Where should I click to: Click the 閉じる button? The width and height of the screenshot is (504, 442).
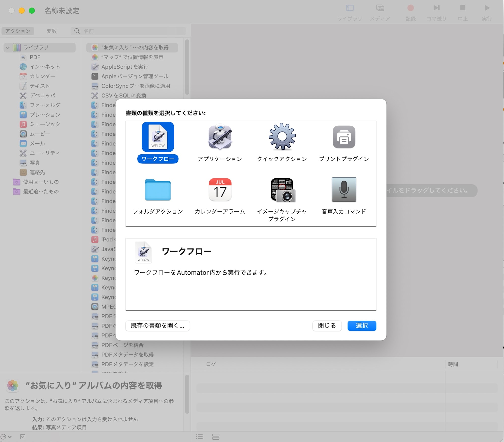(327, 326)
